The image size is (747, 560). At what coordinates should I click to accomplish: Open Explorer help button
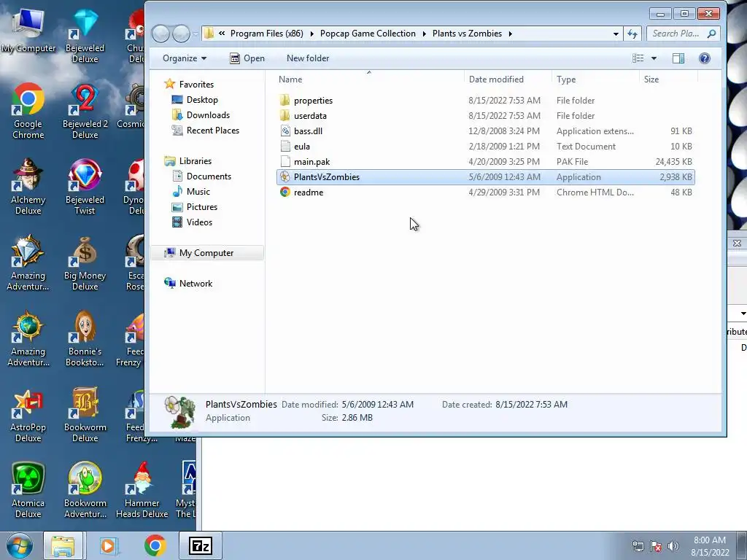pyautogui.click(x=704, y=58)
